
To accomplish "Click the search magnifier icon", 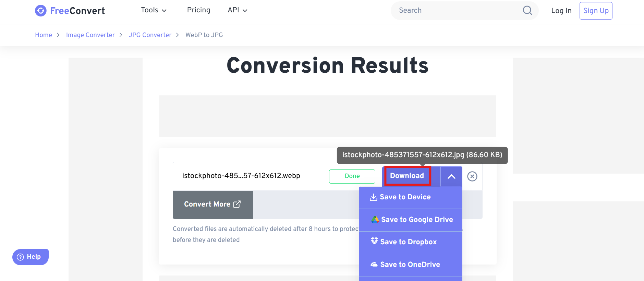I will 527,11.
